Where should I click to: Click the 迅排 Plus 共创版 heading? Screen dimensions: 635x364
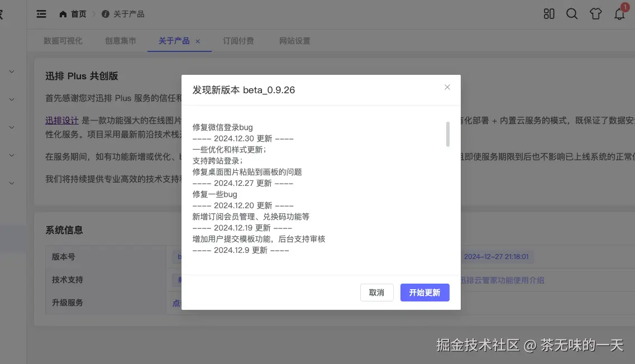click(x=82, y=76)
